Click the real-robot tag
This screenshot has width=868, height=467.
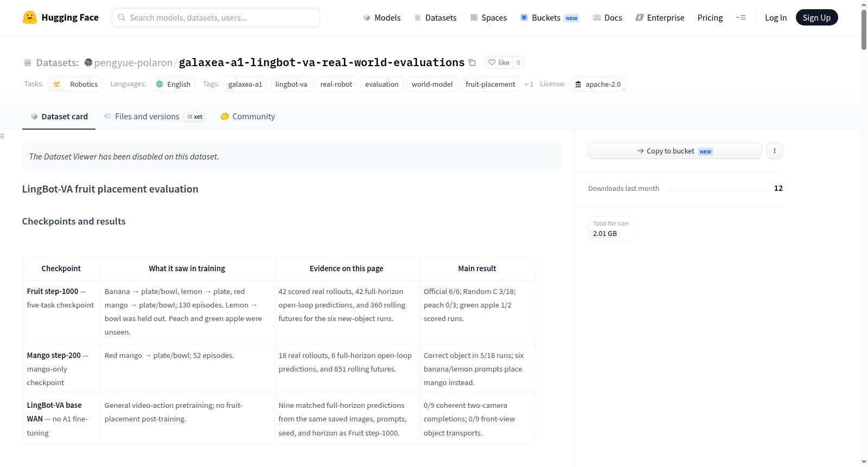pyautogui.click(x=336, y=84)
